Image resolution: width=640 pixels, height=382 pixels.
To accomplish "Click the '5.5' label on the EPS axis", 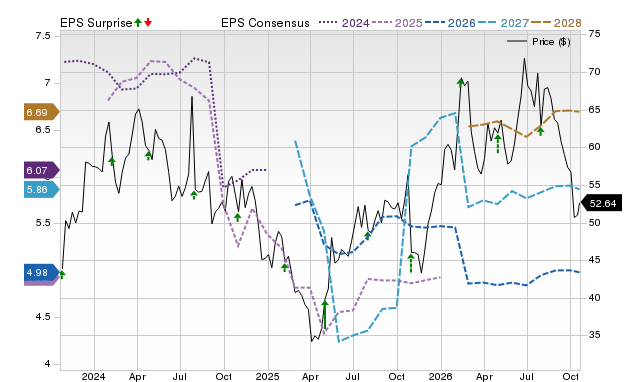I will pyautogui.click(x=43, y=223).
